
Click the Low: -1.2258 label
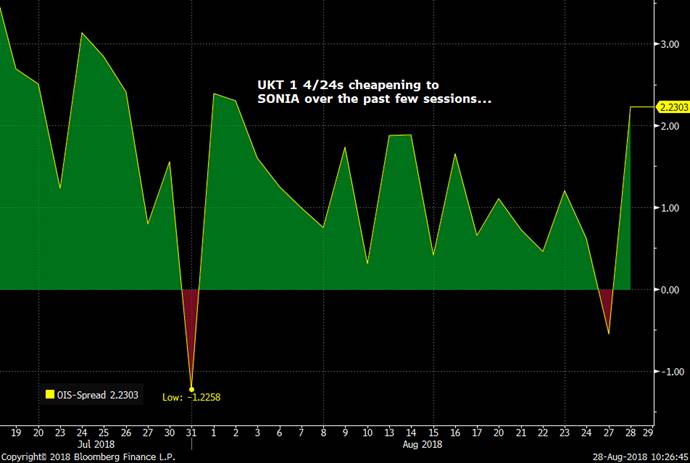(191, 397)
